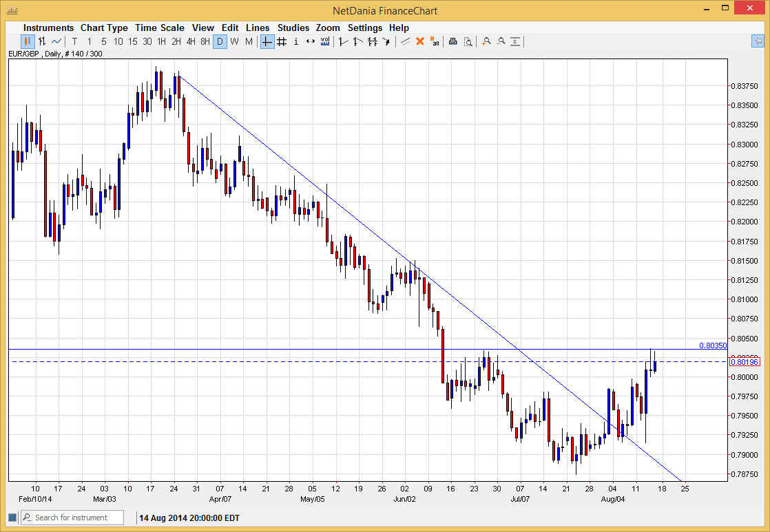Open the Settings menu
Screen dimensions: 770x532
[x=365, y=28]
